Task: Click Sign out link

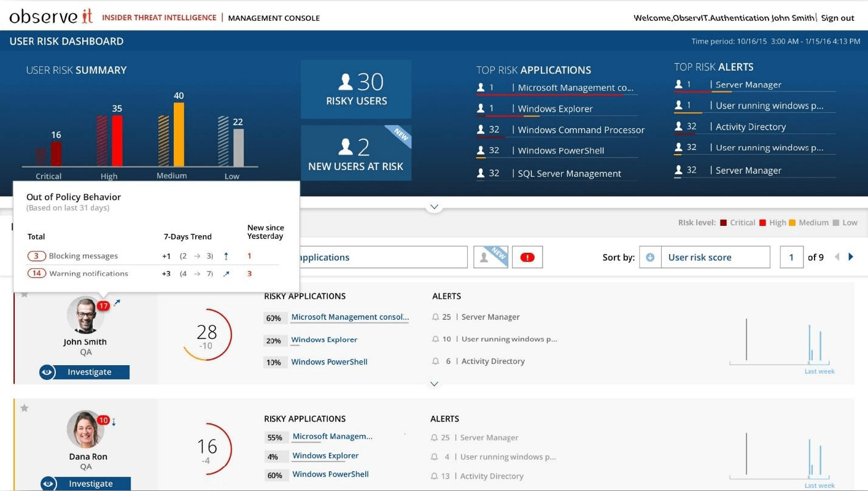Action: click(x=837, y=18)
